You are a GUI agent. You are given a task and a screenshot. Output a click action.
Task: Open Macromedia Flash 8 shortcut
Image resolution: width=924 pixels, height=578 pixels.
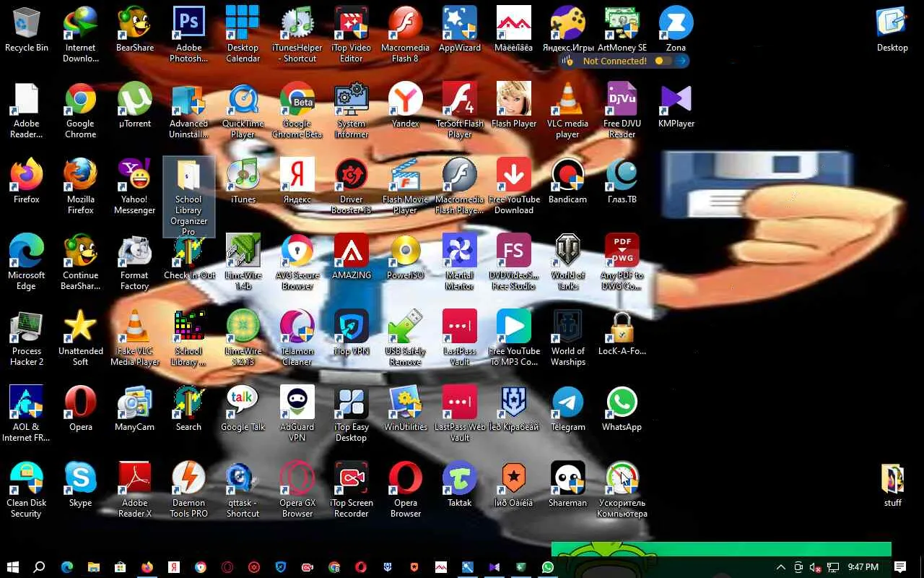(405, 35)
